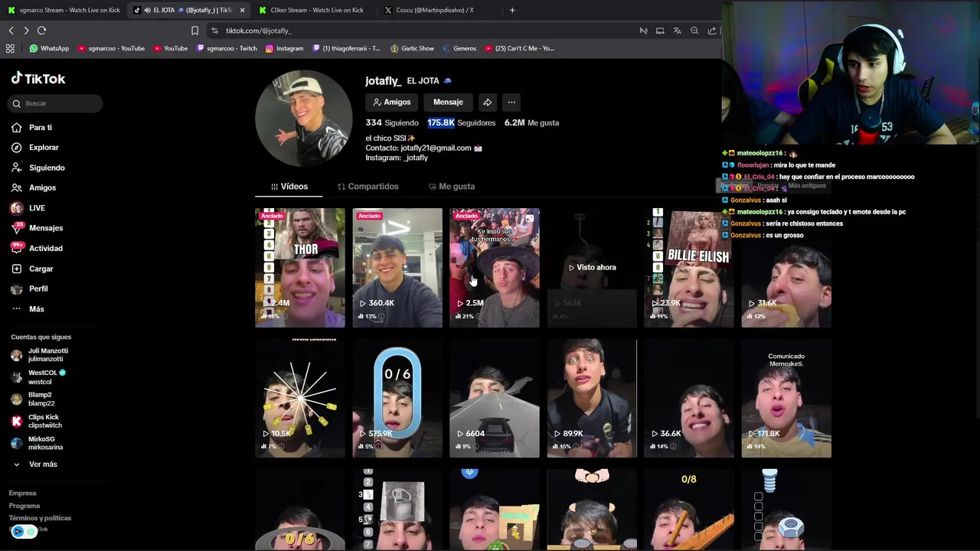
Task: Open Comunicado Memosketi video
Action: [x=786, y=398]
